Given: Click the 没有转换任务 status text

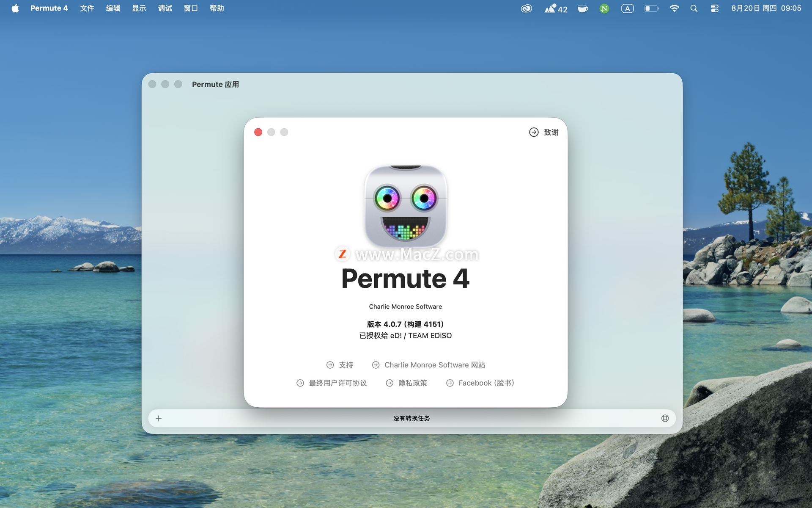Looking at the screenshot, I should [x=411, y=418].
